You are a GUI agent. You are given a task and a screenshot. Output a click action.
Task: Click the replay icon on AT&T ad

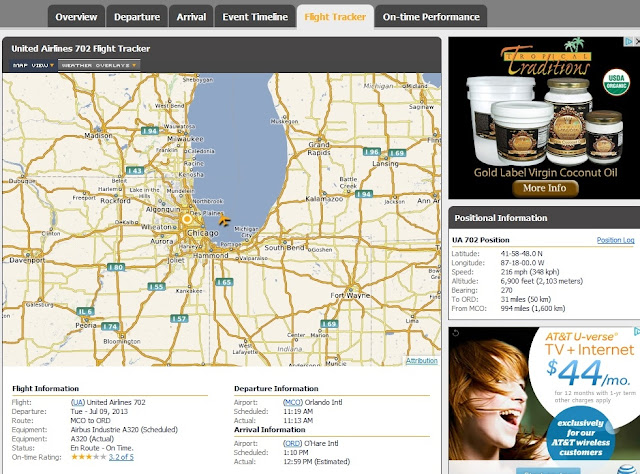click(456, 333)
